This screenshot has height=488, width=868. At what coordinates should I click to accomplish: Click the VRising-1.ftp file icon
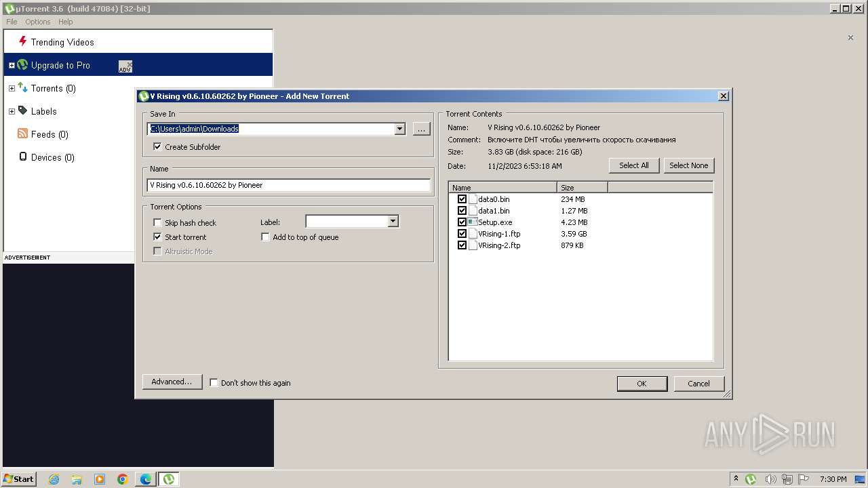[473, 234]
